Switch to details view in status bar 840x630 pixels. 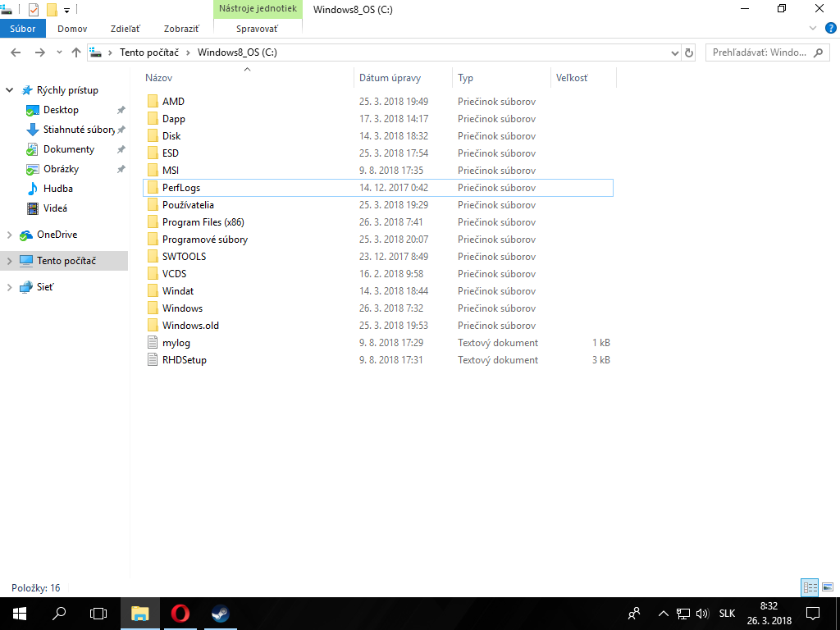[x=810, y=587]
